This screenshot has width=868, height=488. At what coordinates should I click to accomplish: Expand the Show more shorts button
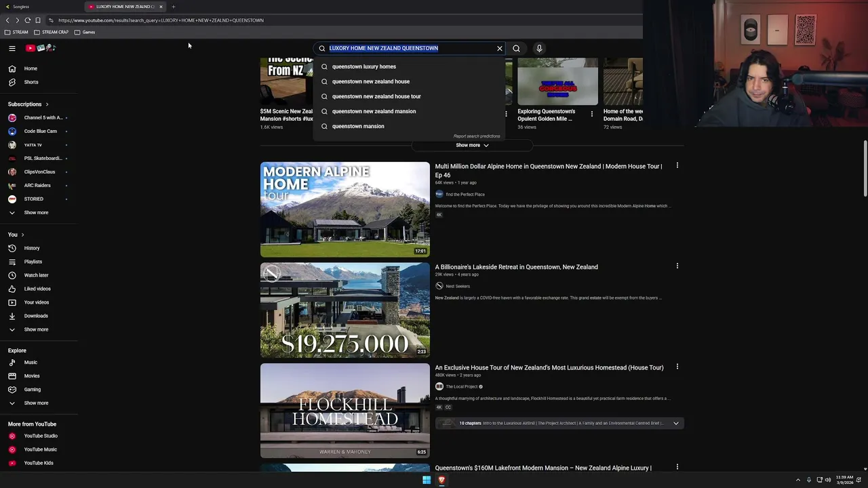pos(472,145)
